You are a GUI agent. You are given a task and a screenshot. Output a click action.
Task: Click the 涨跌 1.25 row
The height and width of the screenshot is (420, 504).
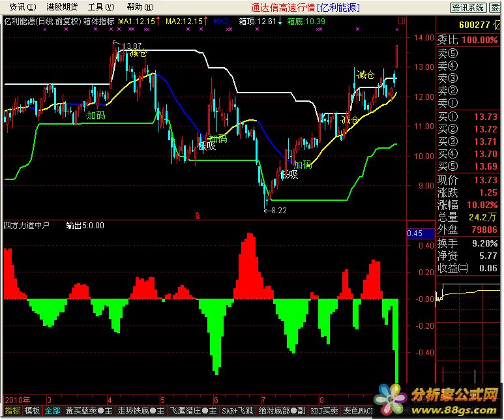tap(467, 192)
